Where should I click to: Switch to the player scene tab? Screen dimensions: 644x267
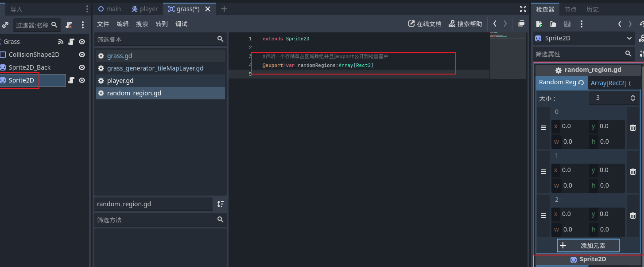145,9
